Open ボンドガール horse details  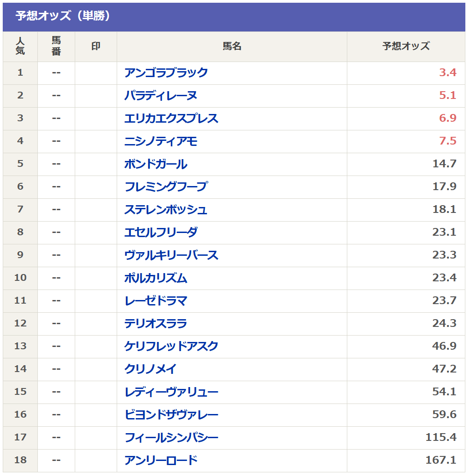pyautogui.click(x=155, y=164)
